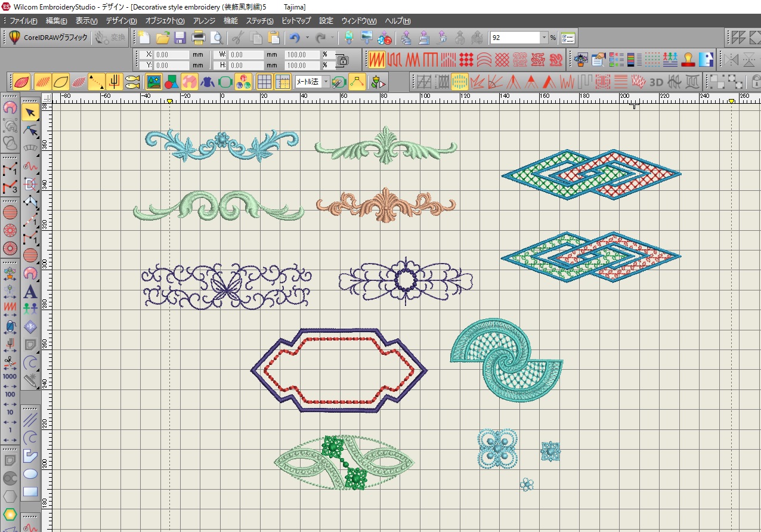Screen dimensions: 761x532
Task: Select the red dotted motif fill stitch
Action: pos(466,60)
